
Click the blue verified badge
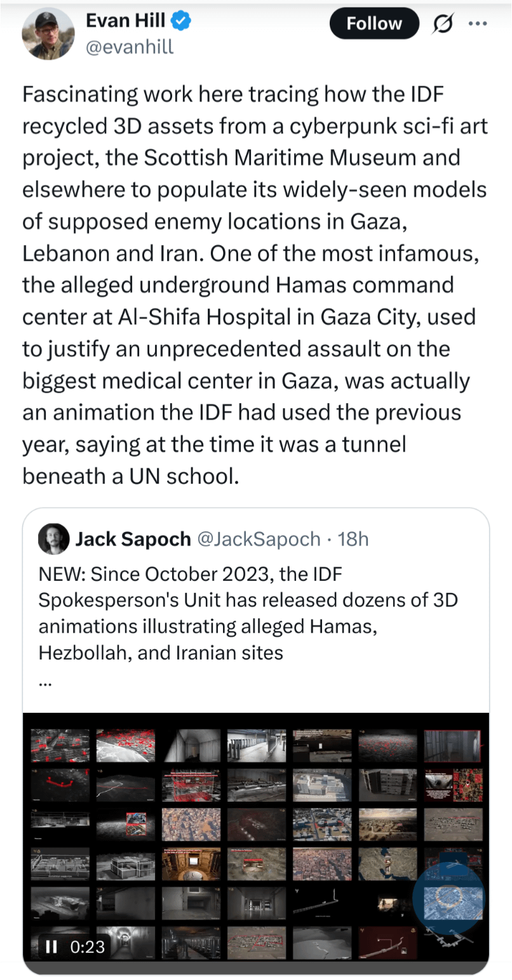click(x=183, y=21)
